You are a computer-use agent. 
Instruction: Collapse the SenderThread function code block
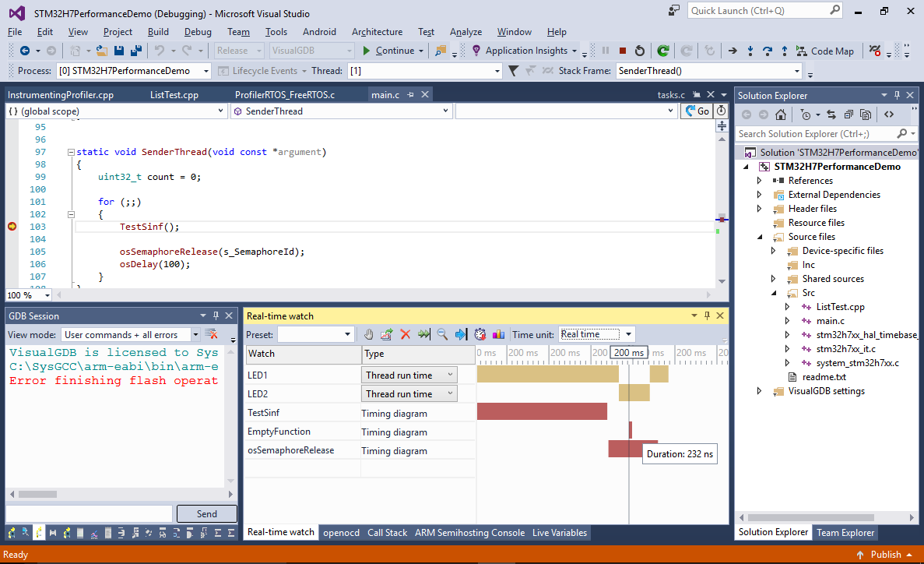(71, 152)
